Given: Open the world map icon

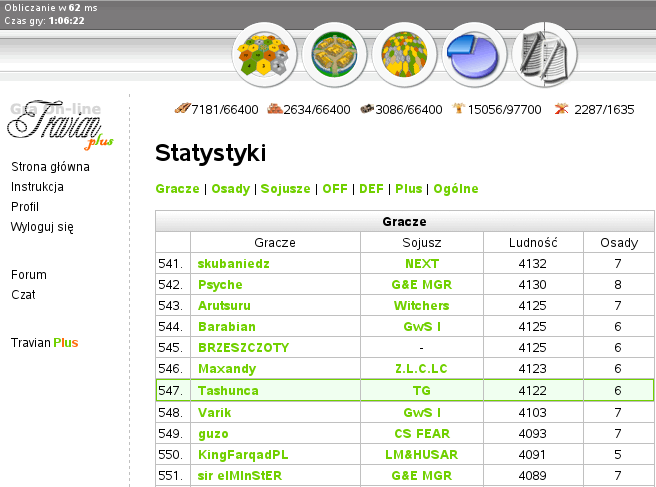Looking at the screenshot, I should (404, 55).
